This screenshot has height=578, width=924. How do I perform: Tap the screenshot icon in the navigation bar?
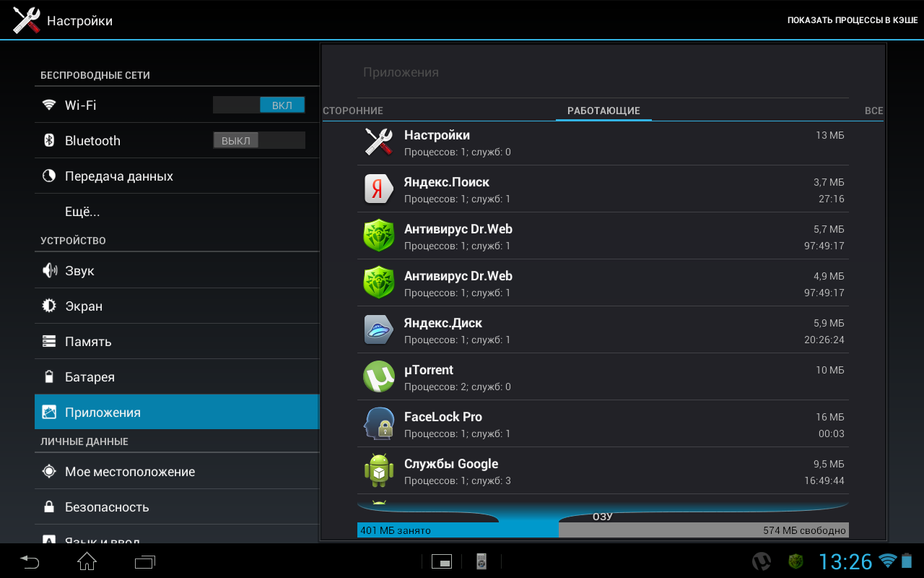point(442,561)
